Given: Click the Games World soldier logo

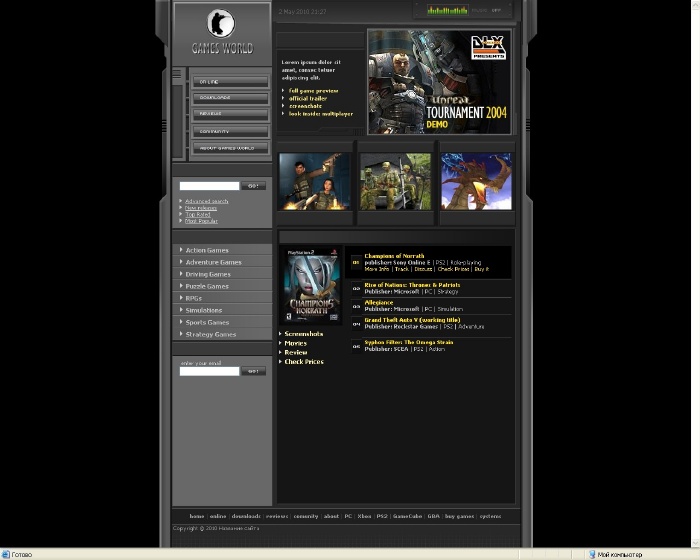Looking at the screenshot, I should click(221, 23).
